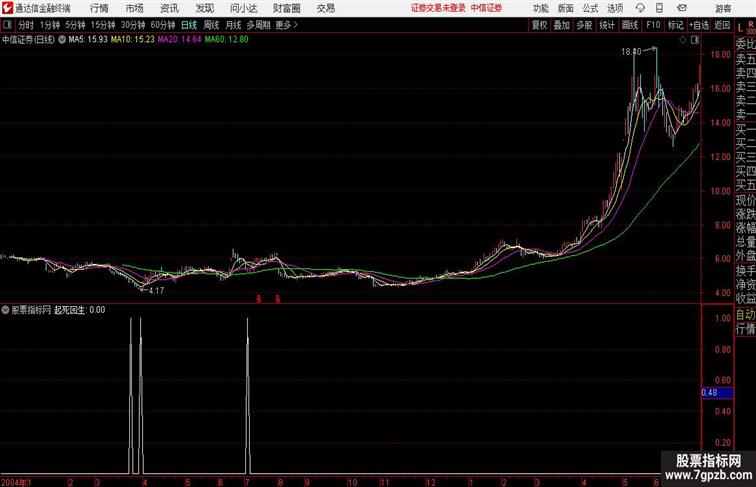Click the MA10: 15.23 indicator label
Image resolution: width=756 pixels, height=487 pixels.
coord(133,40)
